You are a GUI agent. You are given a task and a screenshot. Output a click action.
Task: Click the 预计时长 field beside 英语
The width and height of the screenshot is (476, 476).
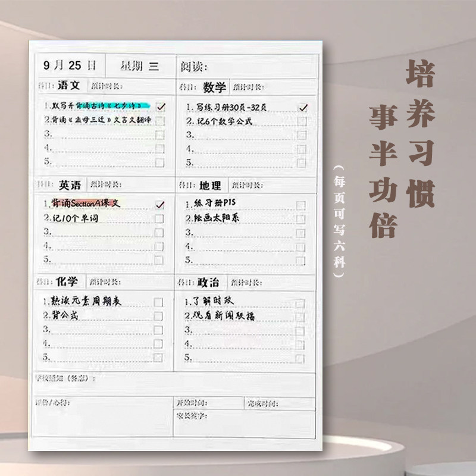[x=130, y=184]
